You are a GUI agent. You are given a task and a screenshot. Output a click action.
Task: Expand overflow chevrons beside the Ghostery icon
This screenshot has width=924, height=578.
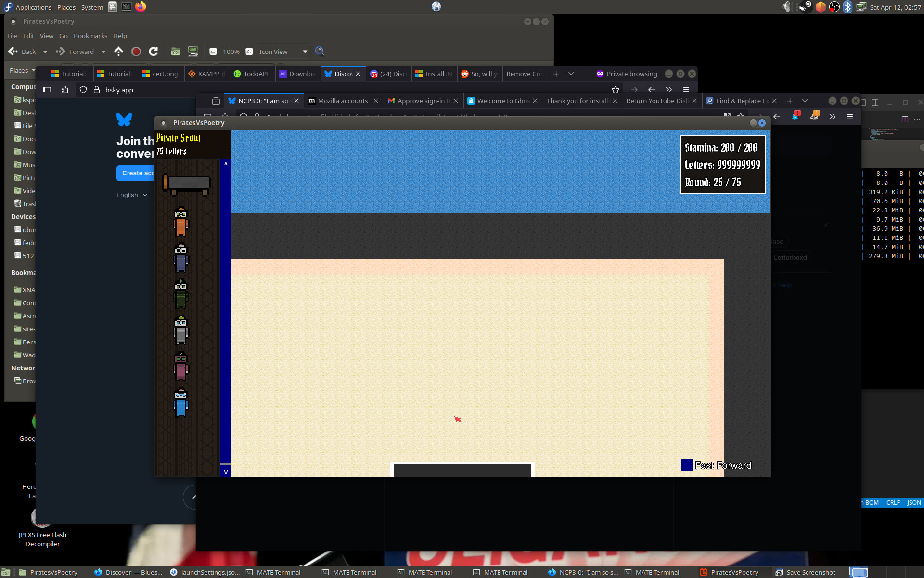(x=832, y=117)
